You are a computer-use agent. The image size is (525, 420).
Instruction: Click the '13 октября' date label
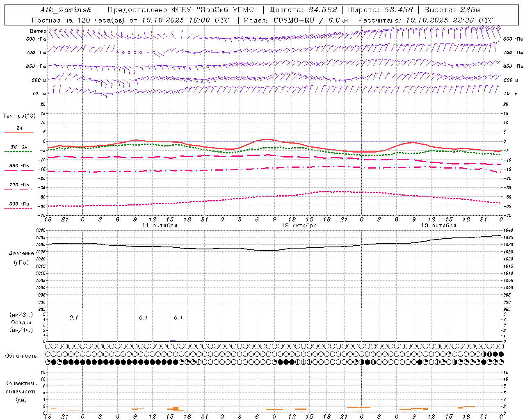[438, 226]
